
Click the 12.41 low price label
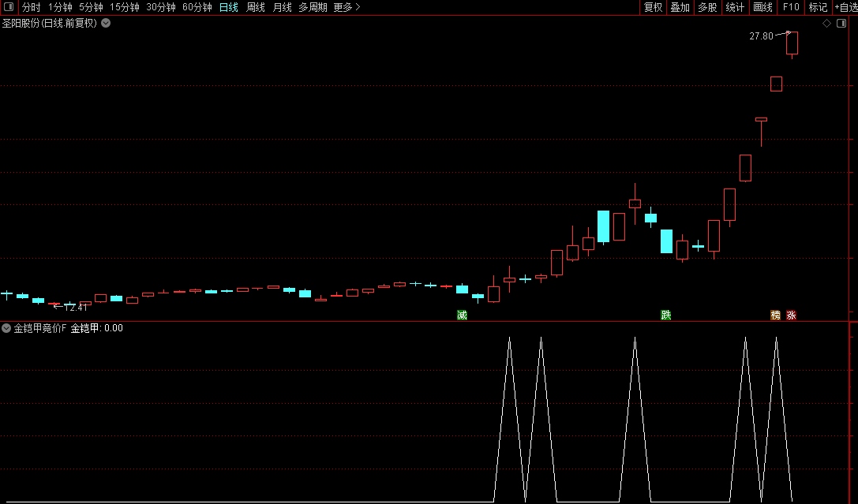click(x=76, y=308)
